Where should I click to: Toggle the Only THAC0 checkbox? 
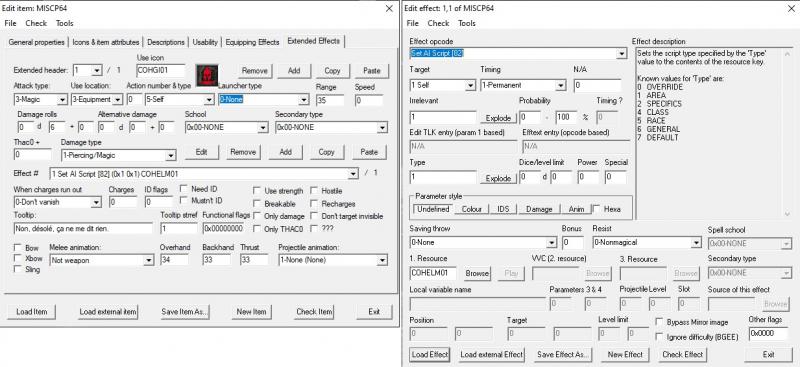coord(257,229)
